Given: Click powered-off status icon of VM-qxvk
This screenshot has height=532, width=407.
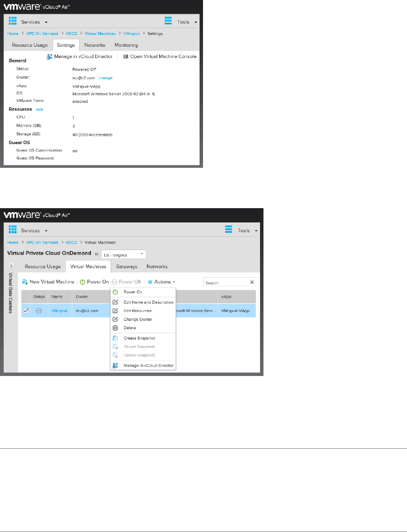Looking at the screenshot, I should click(39, 311).
